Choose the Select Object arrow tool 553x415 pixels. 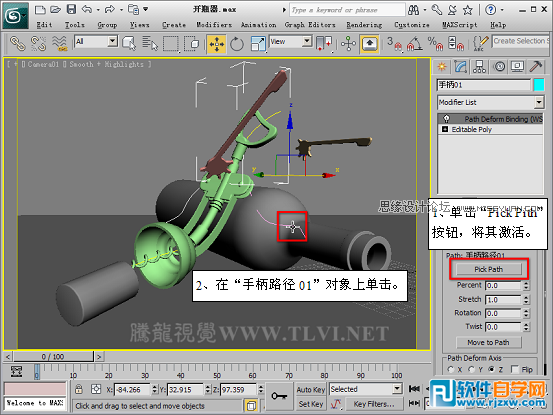[x=129, y=44]
